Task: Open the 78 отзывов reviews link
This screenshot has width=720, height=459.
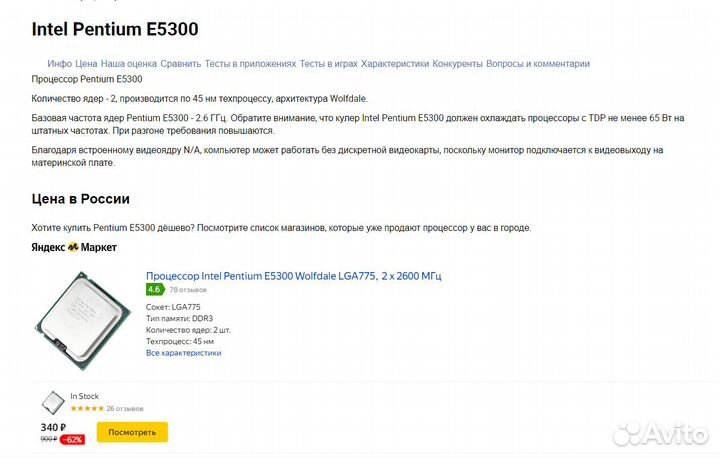Action: (187, 290)
